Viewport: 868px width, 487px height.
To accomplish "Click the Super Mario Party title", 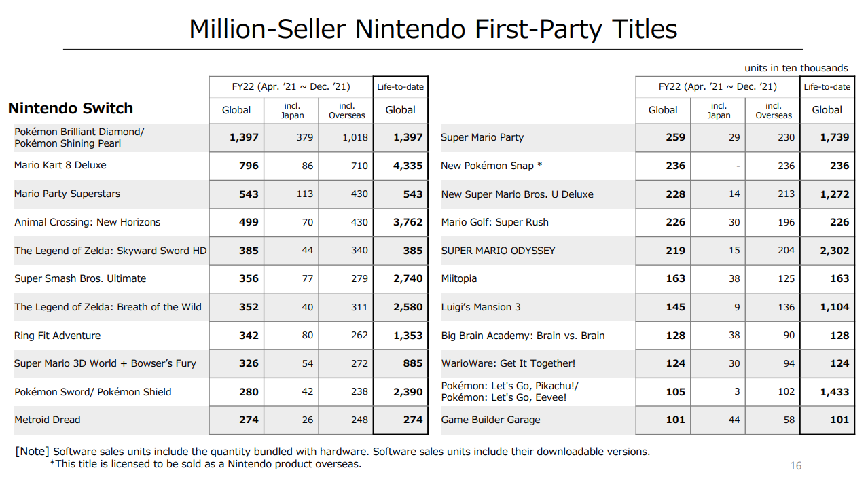I will tap(482, 137).
